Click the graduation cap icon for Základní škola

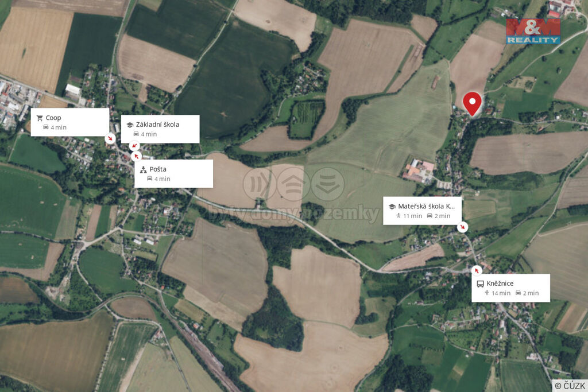130,125
